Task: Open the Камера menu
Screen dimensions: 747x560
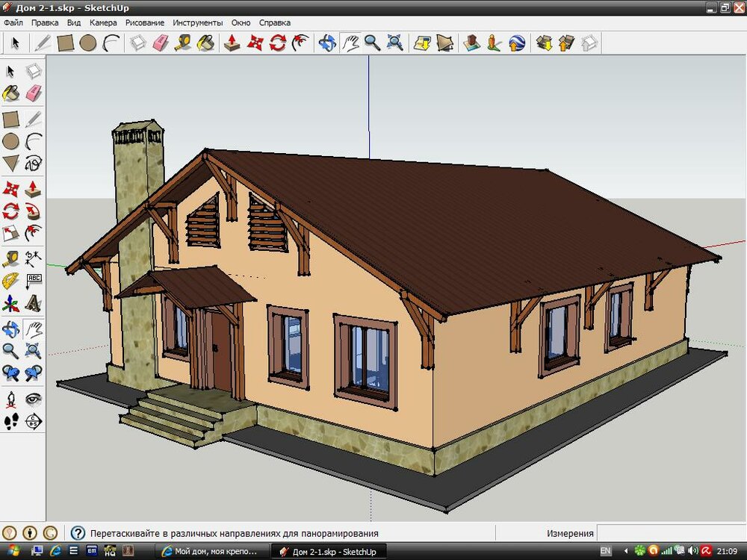Action: (x=102, y=22)
